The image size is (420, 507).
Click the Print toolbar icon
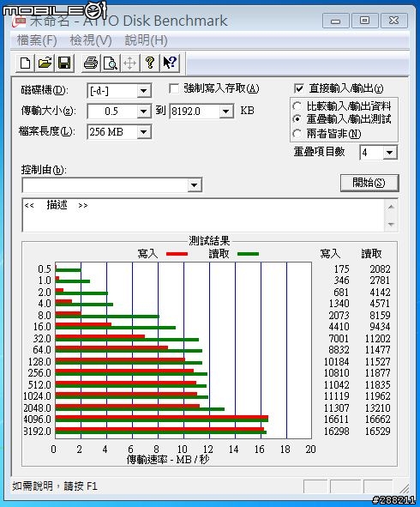click(x=91, y=63)
